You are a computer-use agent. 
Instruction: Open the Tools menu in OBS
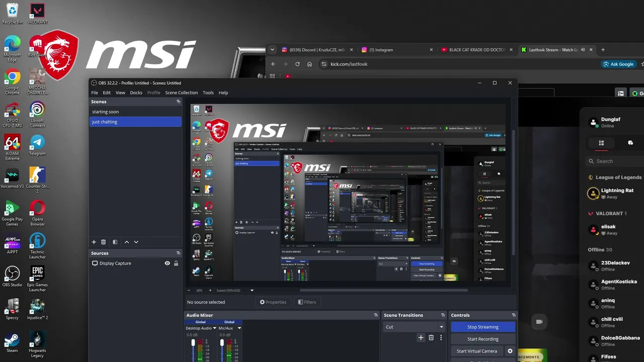coord(208,93)
